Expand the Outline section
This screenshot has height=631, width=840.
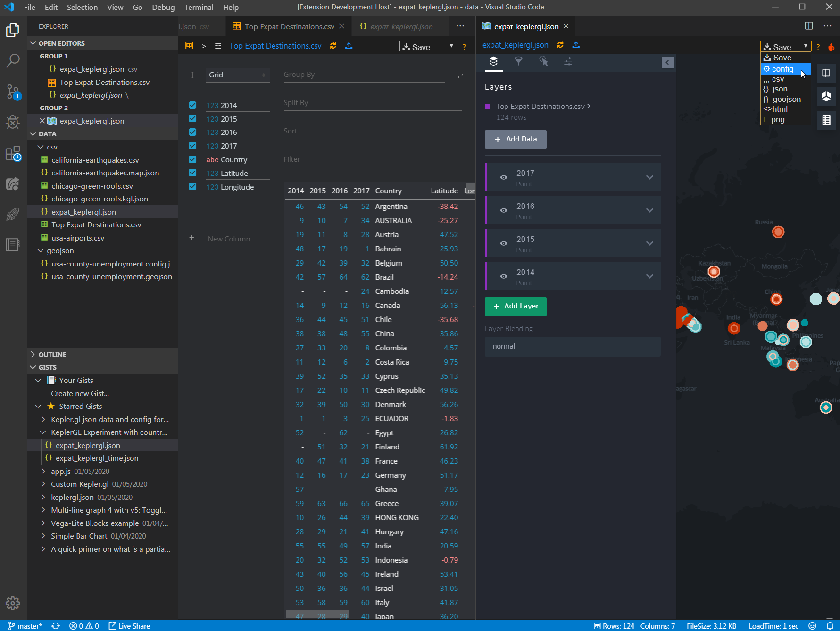click(x=102, y=354)
